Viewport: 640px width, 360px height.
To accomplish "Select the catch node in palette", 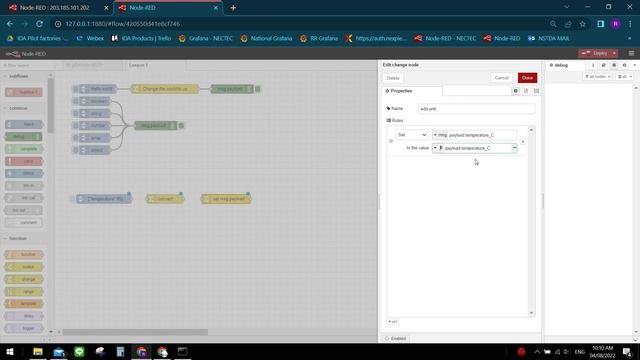I will [x=24, y=161].
